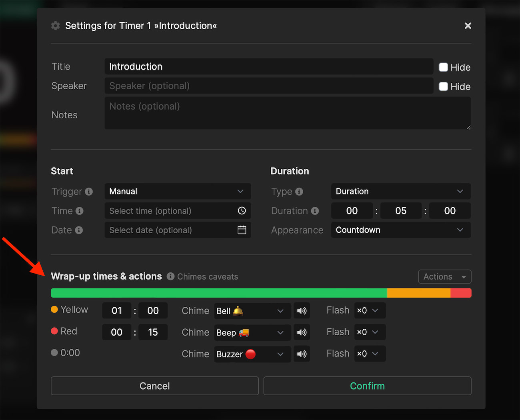Click the Cancel button

coord(154,386)
